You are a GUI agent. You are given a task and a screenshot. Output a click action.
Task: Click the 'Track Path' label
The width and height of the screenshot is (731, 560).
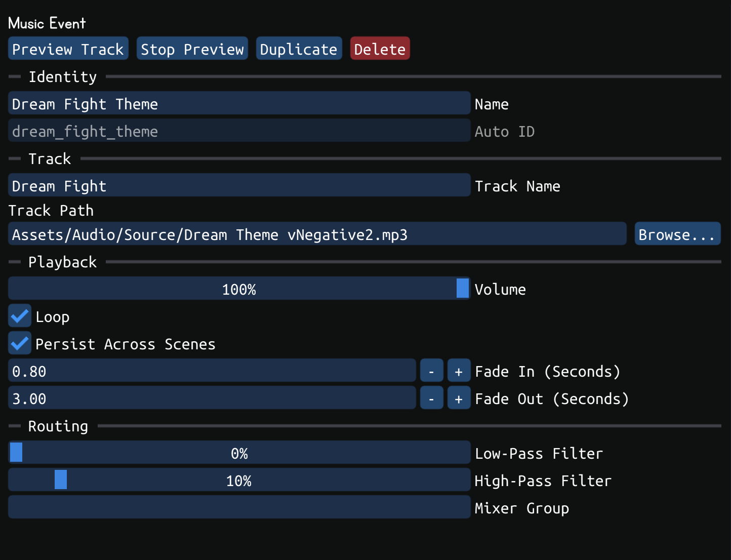click(x=51, y=210)
